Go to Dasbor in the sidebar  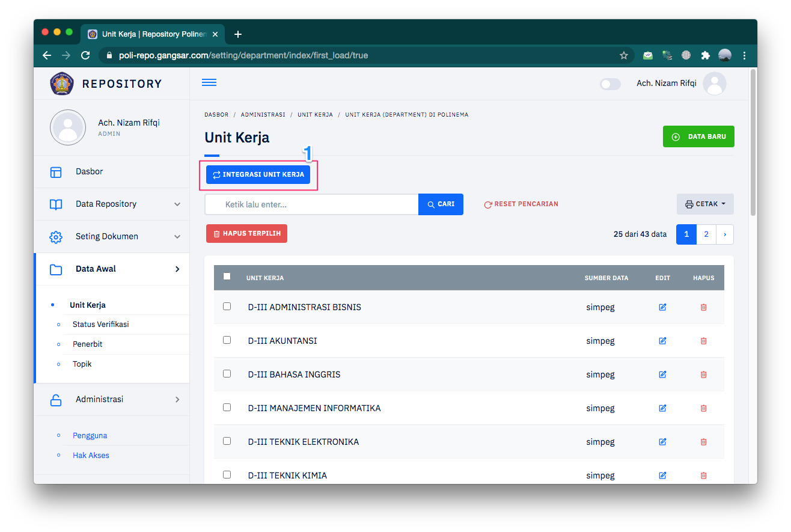[x=89, y=172]
